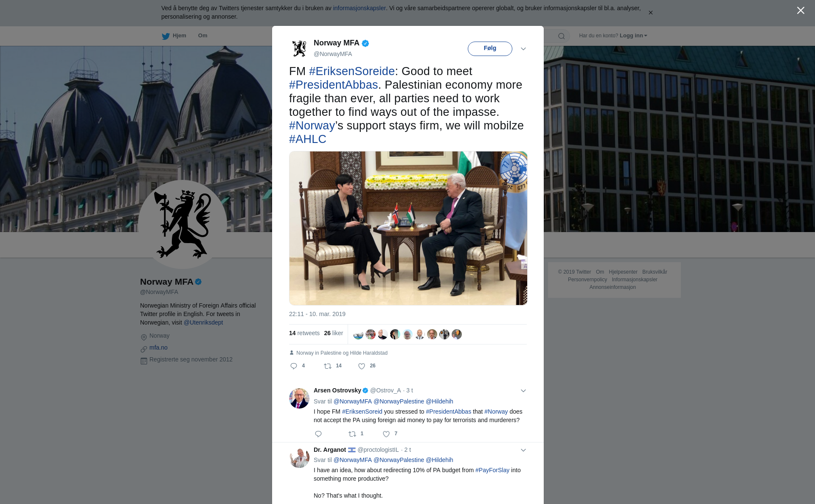Open the Logg inn dropdown
Screen dimensions: 815x504
[633, 36]
